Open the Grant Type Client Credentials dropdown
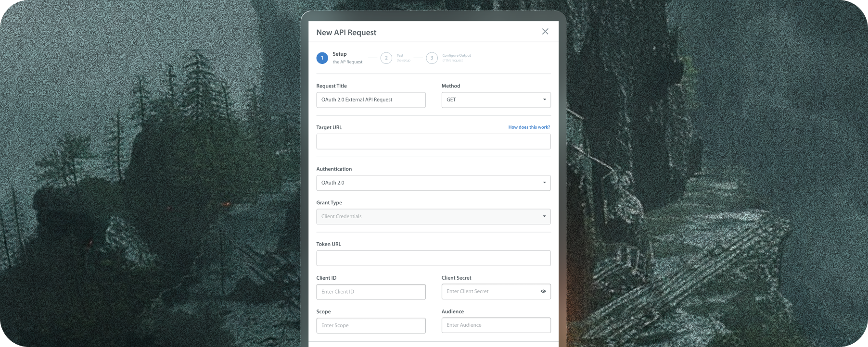This screenshot has height=347, width=868. click(x=433, y=217)
